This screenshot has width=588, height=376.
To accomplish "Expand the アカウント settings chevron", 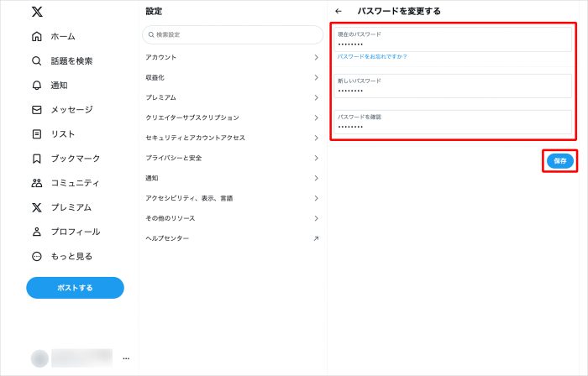I will tap(316, 57).
